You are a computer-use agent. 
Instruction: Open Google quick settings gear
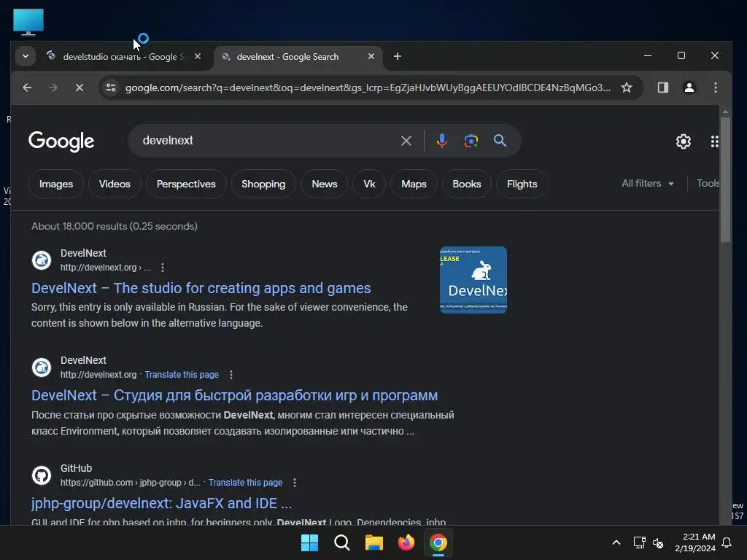click(683, 141)
